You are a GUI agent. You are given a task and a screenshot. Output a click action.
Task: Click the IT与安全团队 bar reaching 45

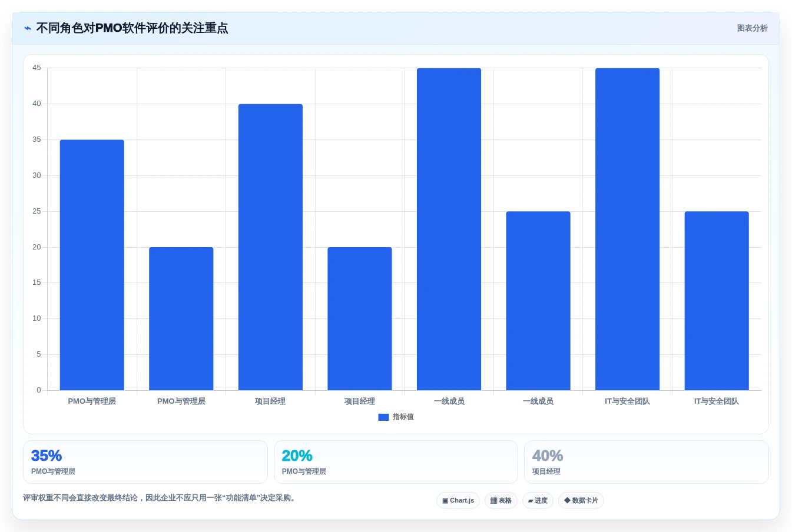628,230
